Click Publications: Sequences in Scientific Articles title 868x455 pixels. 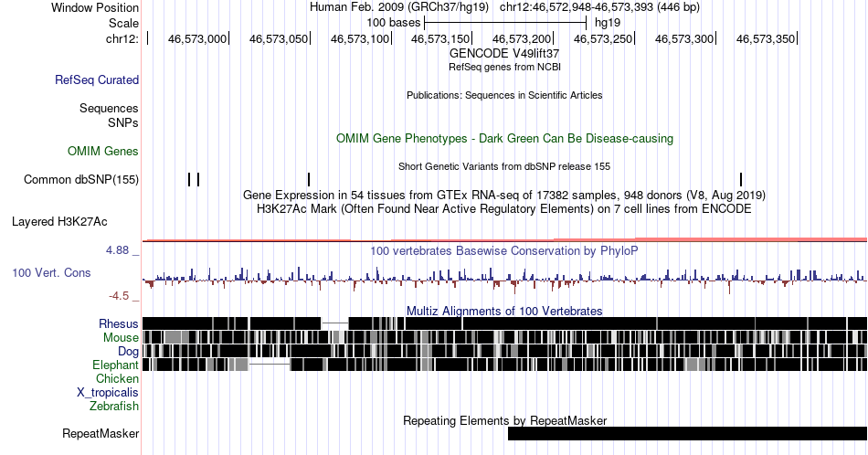click(x=504, y=95)
